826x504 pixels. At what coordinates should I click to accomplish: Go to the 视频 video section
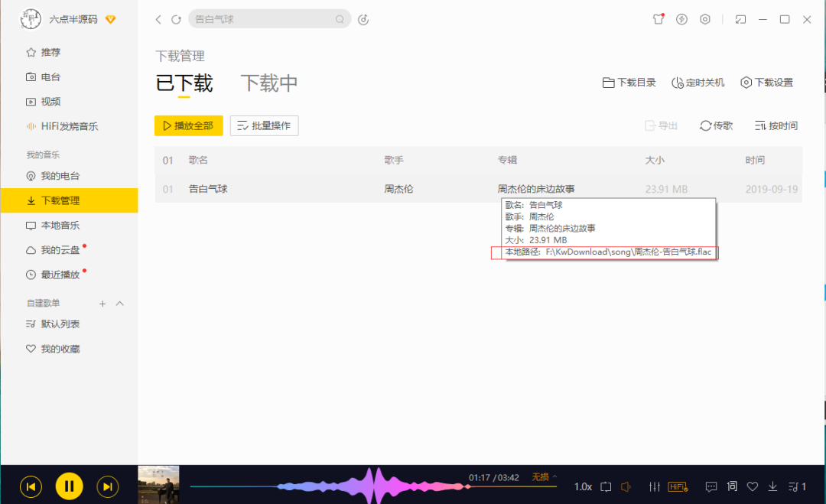click(x=44, y=102)
